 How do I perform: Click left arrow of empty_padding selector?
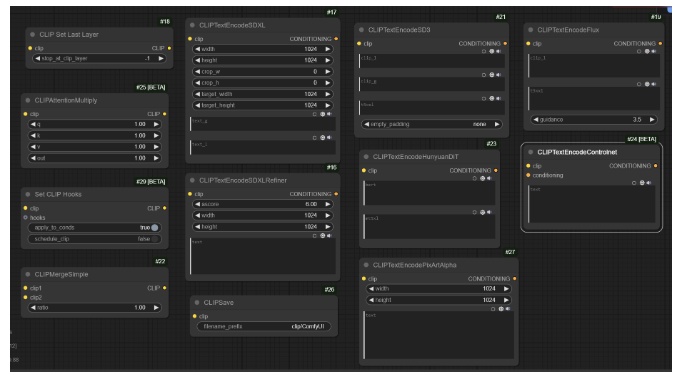point(367,124)
